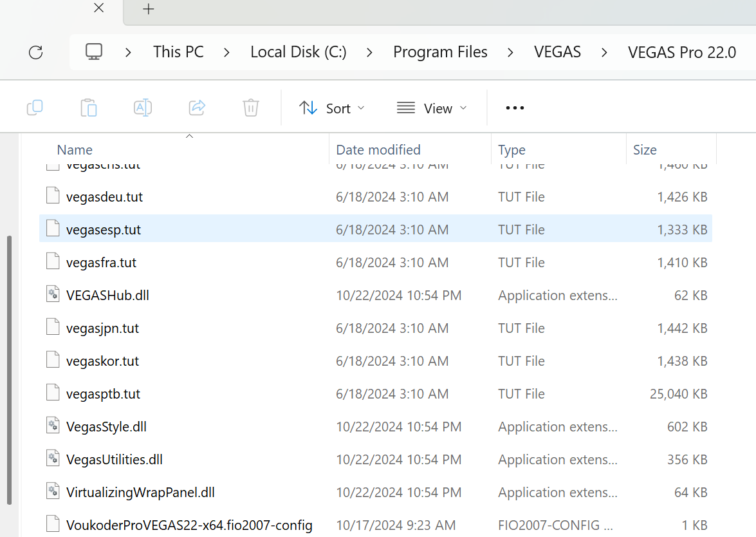Click the Refresh icon
The image size is (756, 537).
tap(36, 52)
